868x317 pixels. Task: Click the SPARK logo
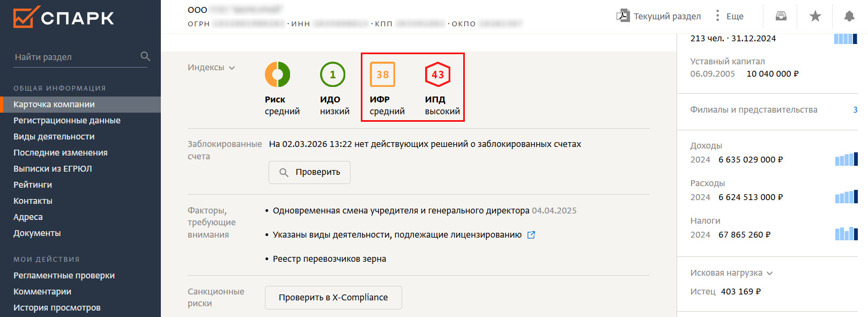(63, 17)
